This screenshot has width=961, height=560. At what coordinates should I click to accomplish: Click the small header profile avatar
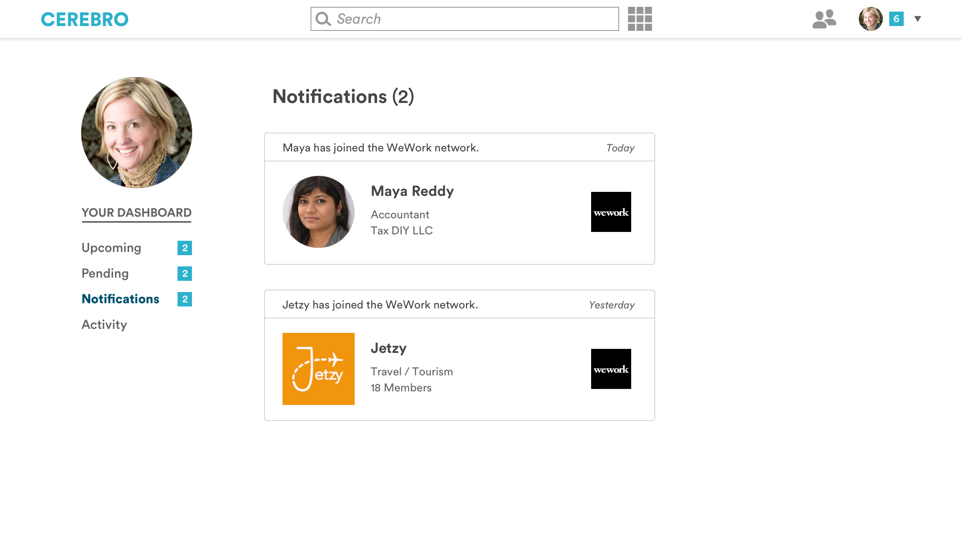click(x=870, y=19)
